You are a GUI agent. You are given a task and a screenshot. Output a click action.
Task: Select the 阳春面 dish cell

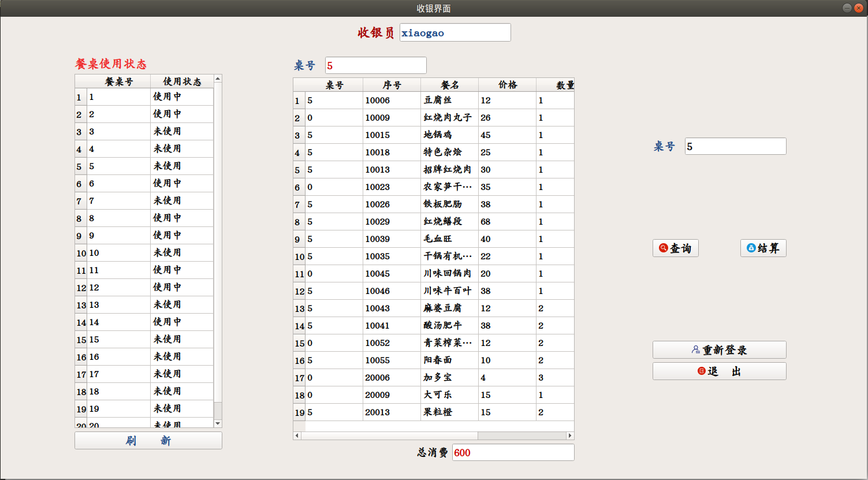(x=450, y=360)
